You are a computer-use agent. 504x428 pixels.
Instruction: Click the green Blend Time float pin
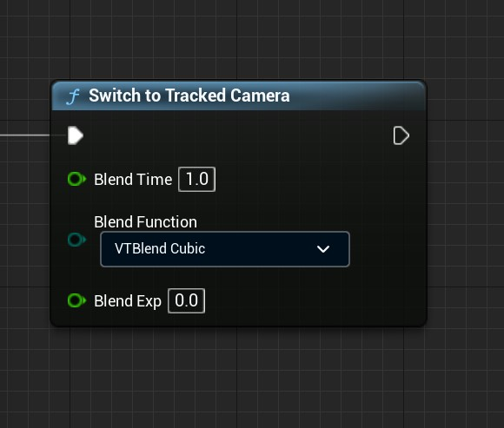76,179
